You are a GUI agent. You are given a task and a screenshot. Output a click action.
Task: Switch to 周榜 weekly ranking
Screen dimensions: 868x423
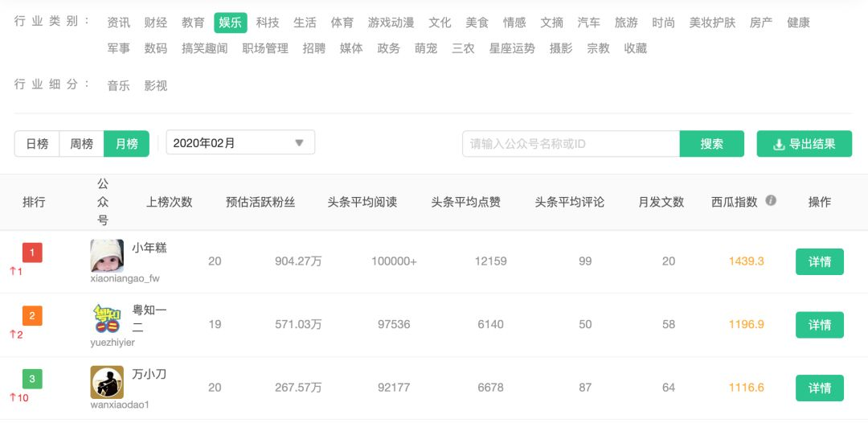click(x=81, y=144)
